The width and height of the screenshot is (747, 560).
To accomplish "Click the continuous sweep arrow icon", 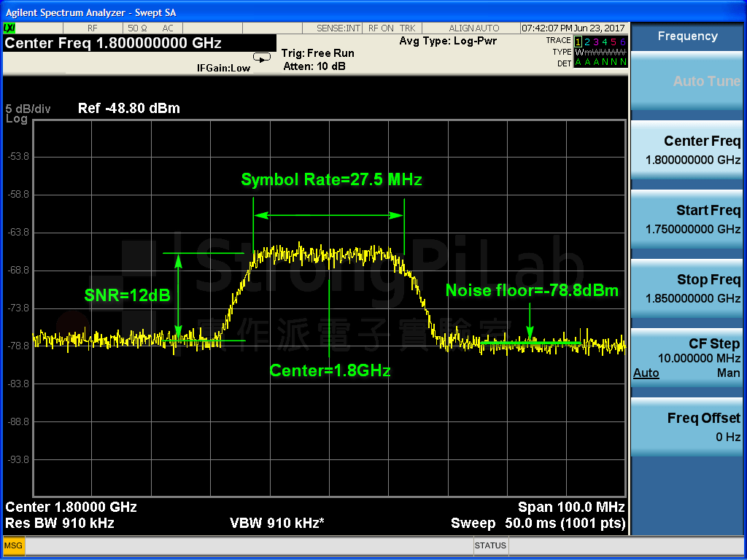I will click(262, 58).
